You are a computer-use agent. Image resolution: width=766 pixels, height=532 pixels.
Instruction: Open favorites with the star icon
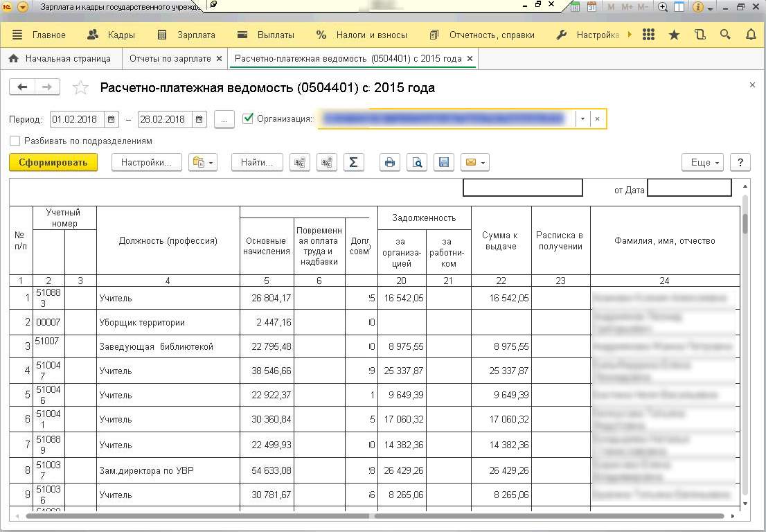(x=674, y=35)
